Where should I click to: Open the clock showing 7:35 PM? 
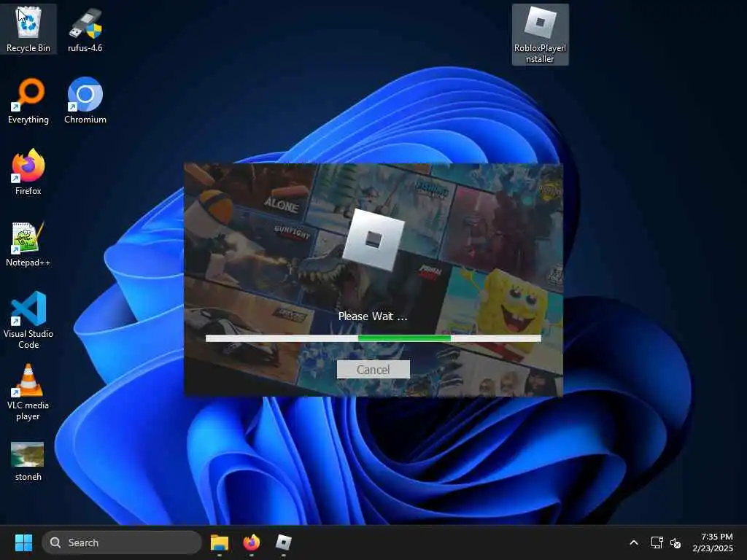tap(713, 542)
